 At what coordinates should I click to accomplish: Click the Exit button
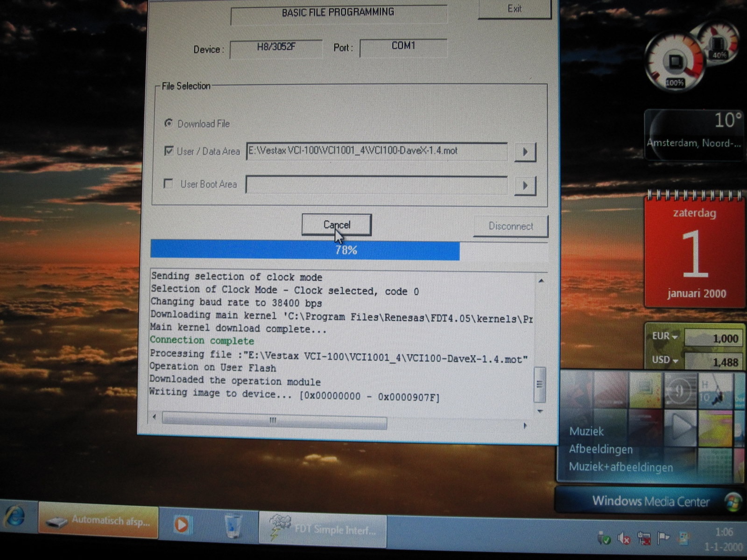click(x=514, y=9)
